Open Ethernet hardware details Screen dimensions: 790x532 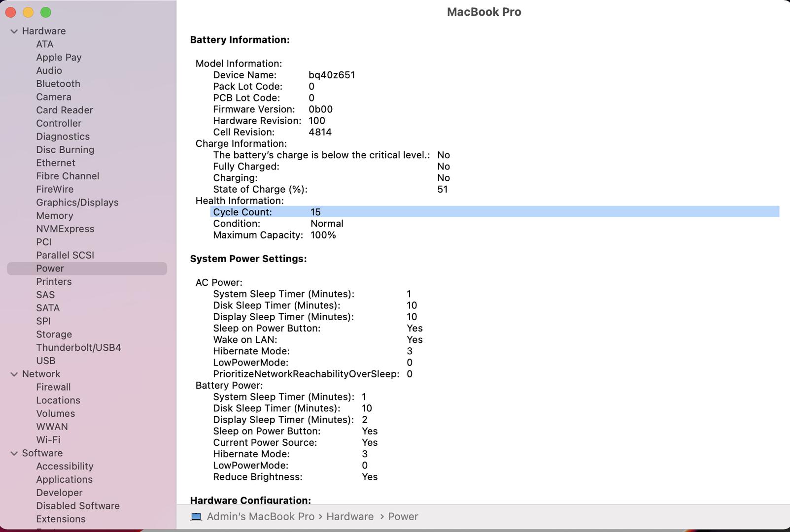56,163
